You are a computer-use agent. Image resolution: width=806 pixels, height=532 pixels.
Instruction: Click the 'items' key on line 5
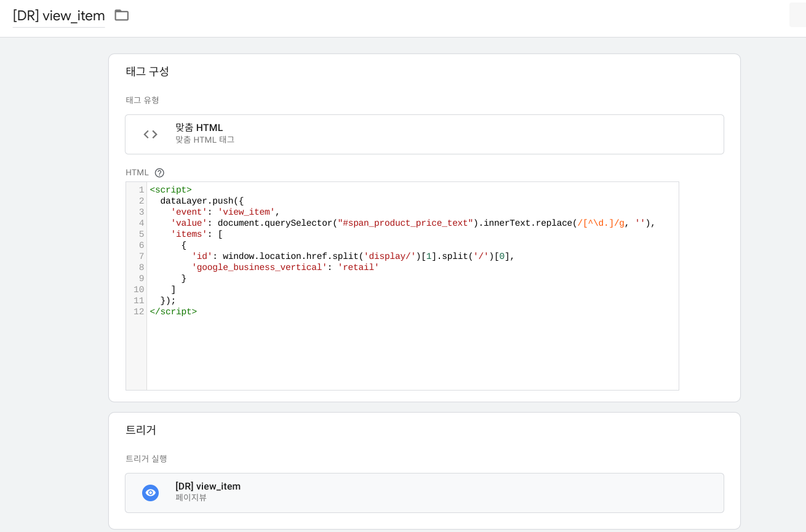click(189, 234)
